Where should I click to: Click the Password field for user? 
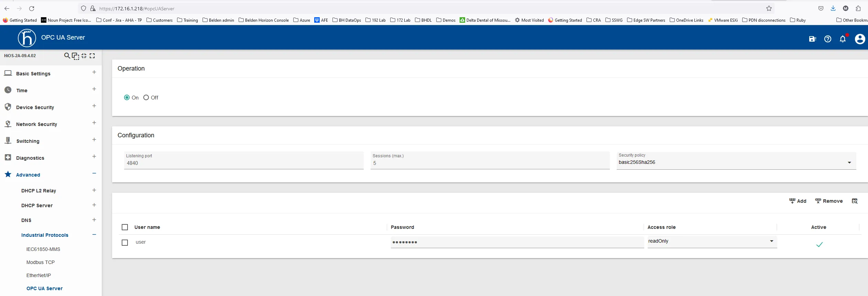pos(517,242)
